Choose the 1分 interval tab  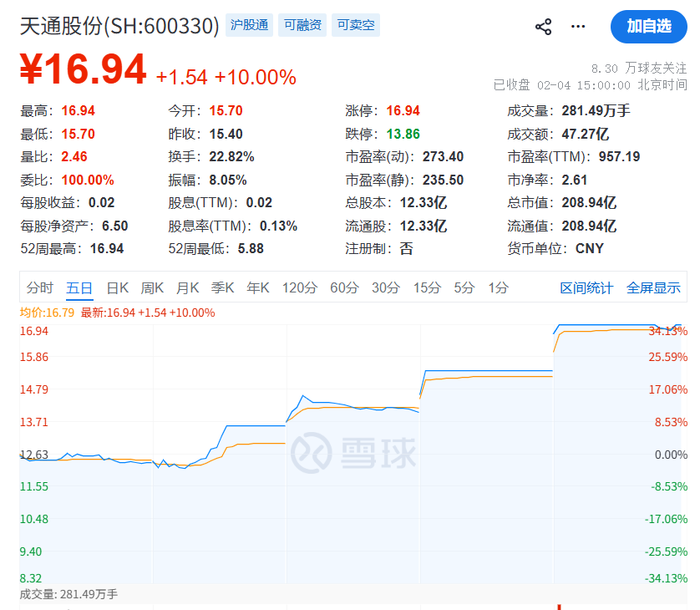pos(498,288)
